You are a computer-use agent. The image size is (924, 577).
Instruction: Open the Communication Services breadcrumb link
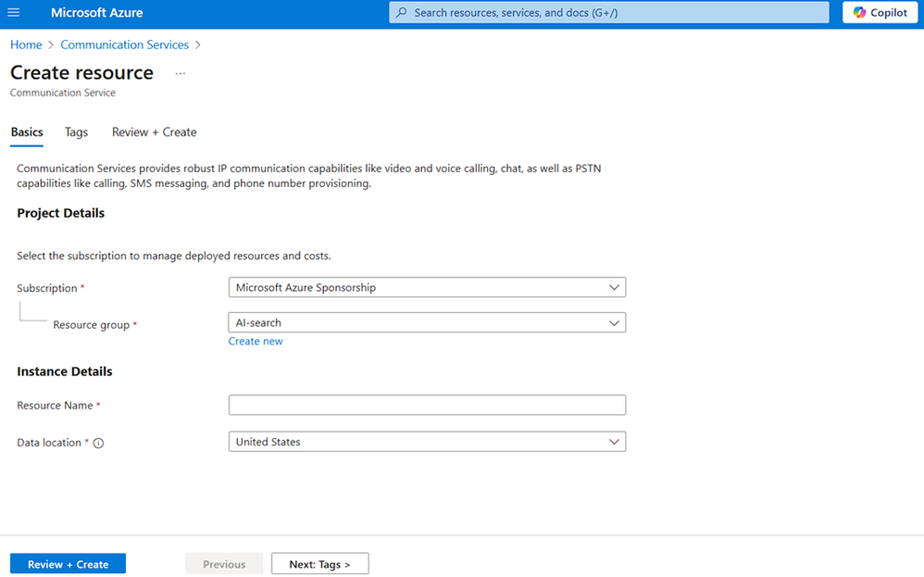(124, 44)
